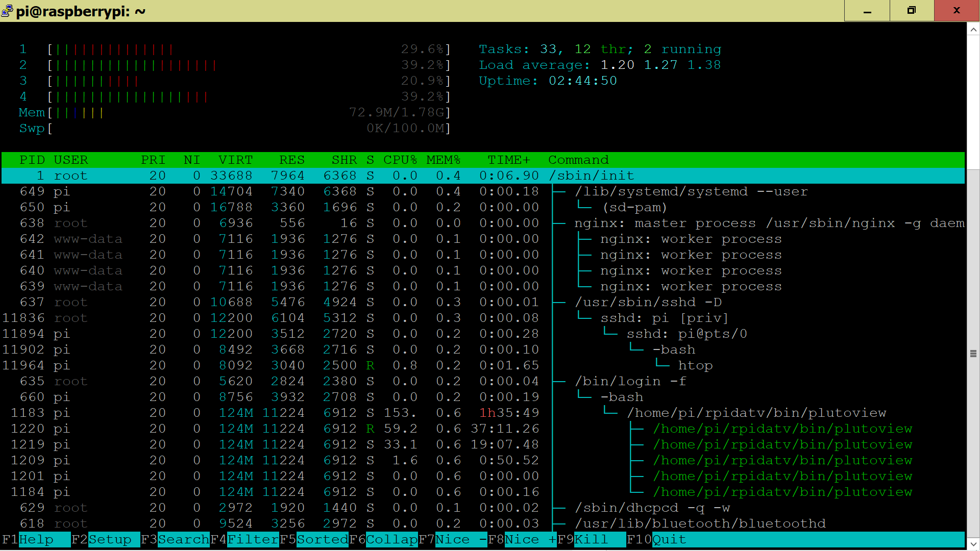Select the /usr/sbin/sshd -D process row
Screen dimensions: 980x551
click(x=483, y=302)
